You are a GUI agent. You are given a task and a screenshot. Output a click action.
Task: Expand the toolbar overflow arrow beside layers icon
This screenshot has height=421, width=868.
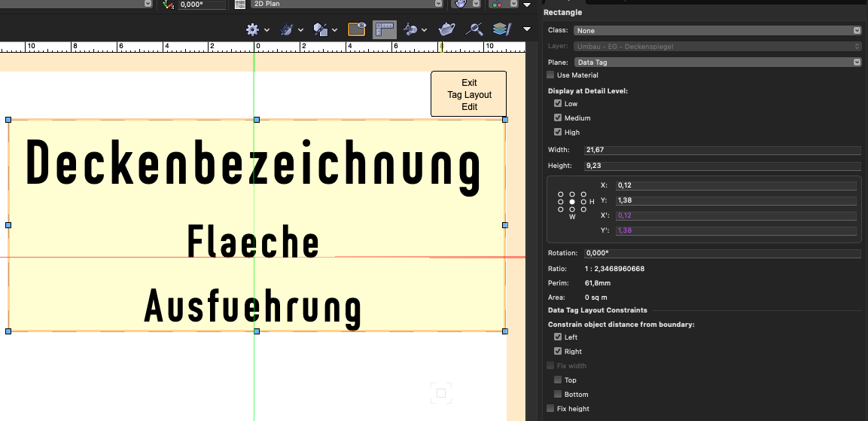tap(527, 29)
